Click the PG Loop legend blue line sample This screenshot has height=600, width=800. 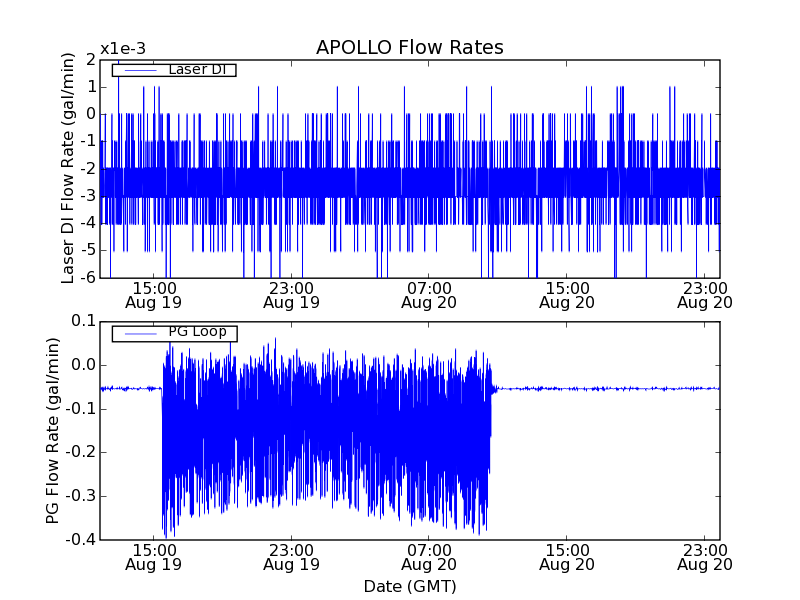[140, 334]
